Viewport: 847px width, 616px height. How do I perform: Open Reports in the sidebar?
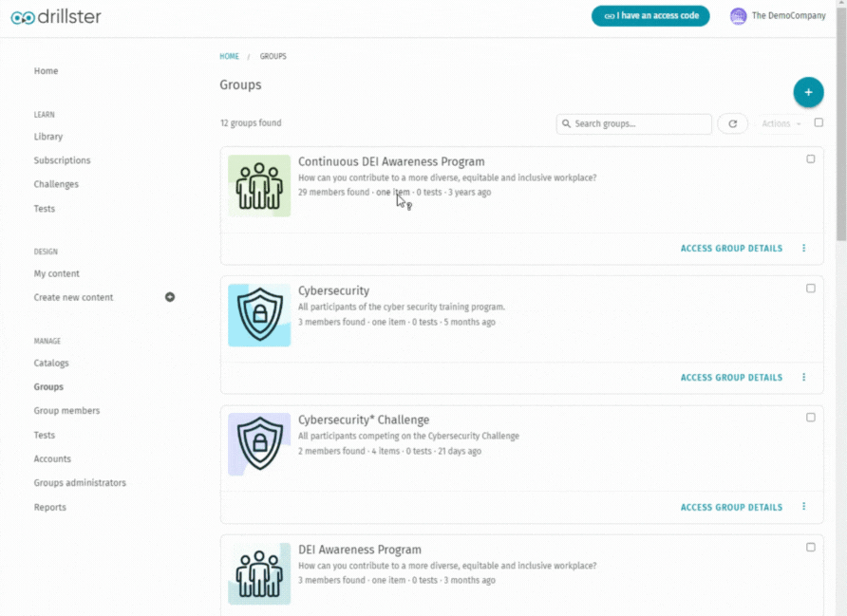(x=49, y=508)
